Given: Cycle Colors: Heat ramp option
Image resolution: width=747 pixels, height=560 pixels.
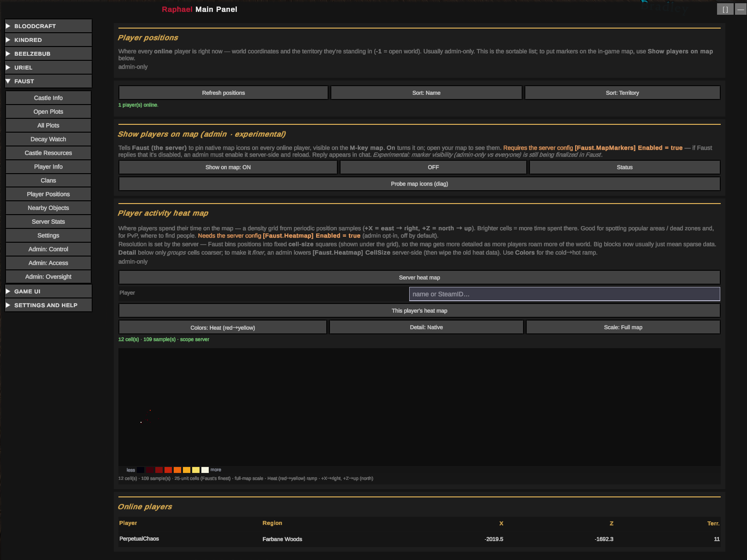Looking at the screenshot, I should click(x=223, y=327).
